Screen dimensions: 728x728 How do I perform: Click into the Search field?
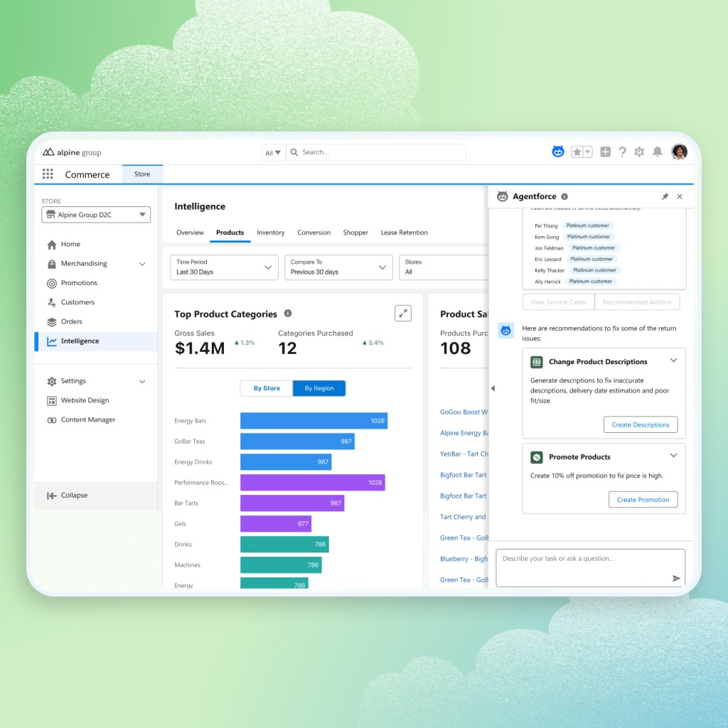[376, 152]
